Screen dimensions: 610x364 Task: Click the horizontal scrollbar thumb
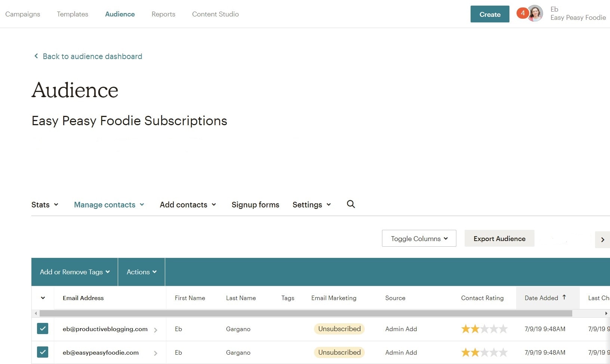pos(306,313)
